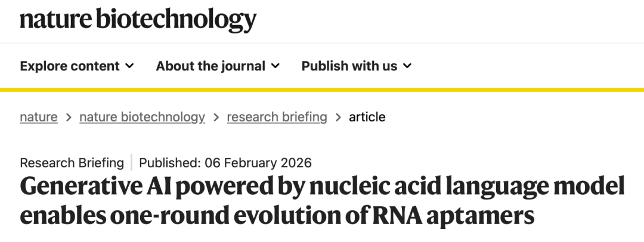The width and height of the screenshot is (644, 242).
Task: Select the Publish with us menu label
Action: [x=349, y=66]
